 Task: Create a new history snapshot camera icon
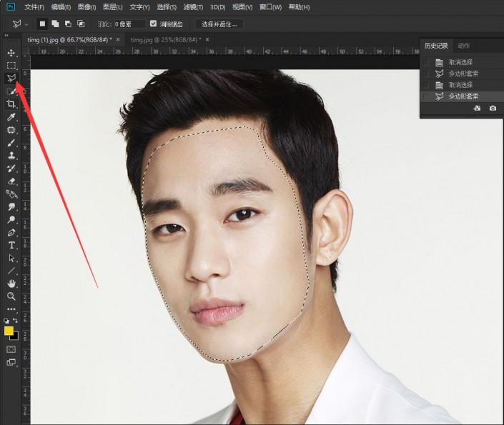[x=493, y=109]
